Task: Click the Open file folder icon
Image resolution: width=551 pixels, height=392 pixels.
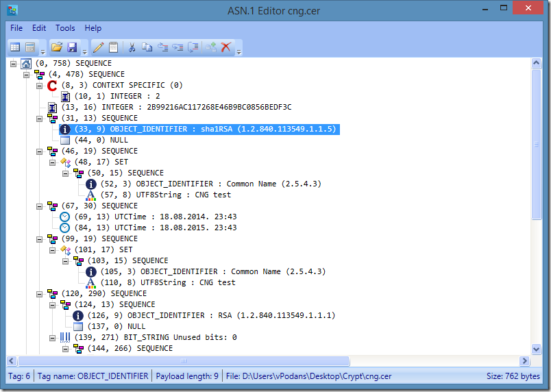Action: pyautogui.click(x=57, y=47)
